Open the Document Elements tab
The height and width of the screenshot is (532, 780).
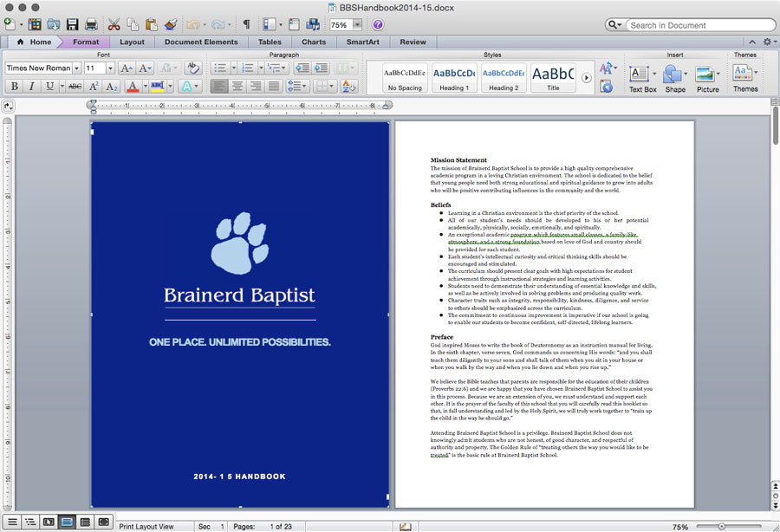201,42
